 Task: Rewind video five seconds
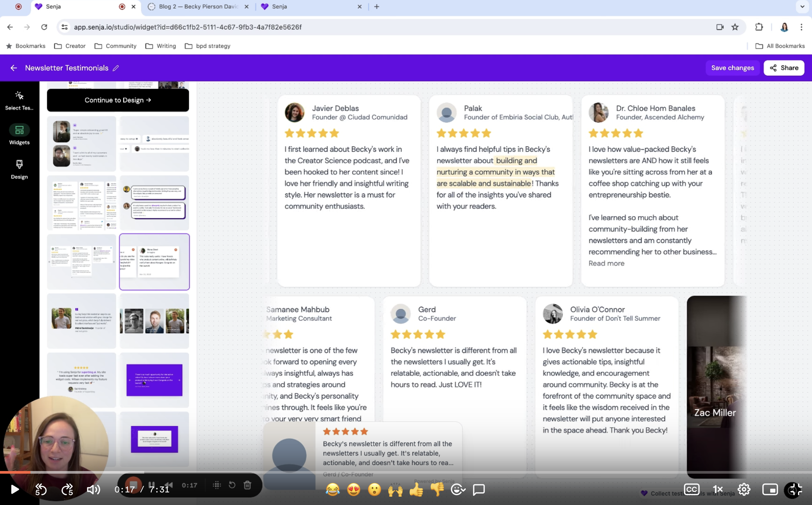coord(41,490)
